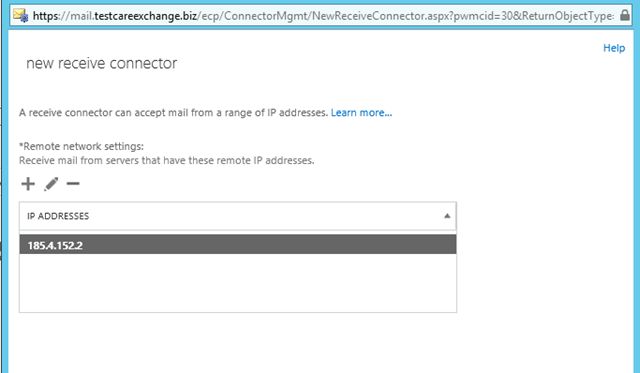Click the Remote network settings label
Screen dimensions: 640x373
click(x=82, y=146)
